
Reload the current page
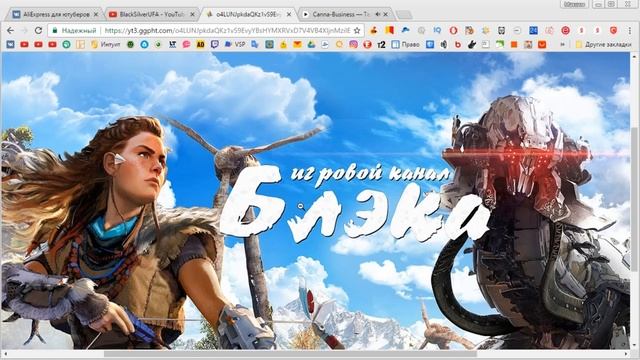[x=38, y=31]
